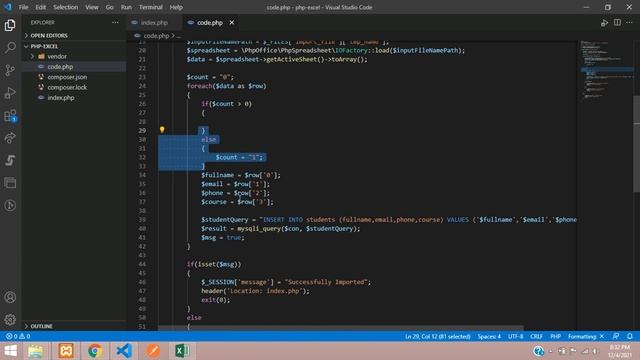Open the Extensions view icon
640x360 pixels.
(10, 116)
